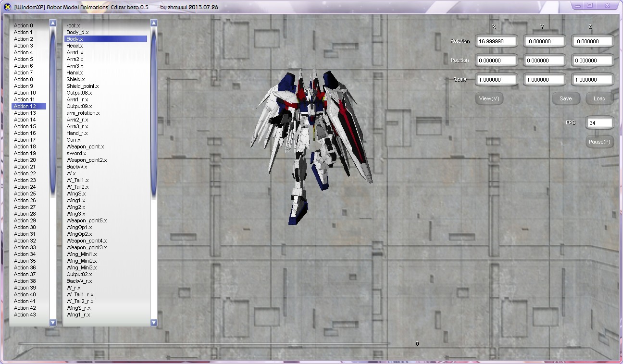Select Wing3.x in the parts list
Image resolution: width=623 pixels, height=364 pixels.
click(106, 214)
